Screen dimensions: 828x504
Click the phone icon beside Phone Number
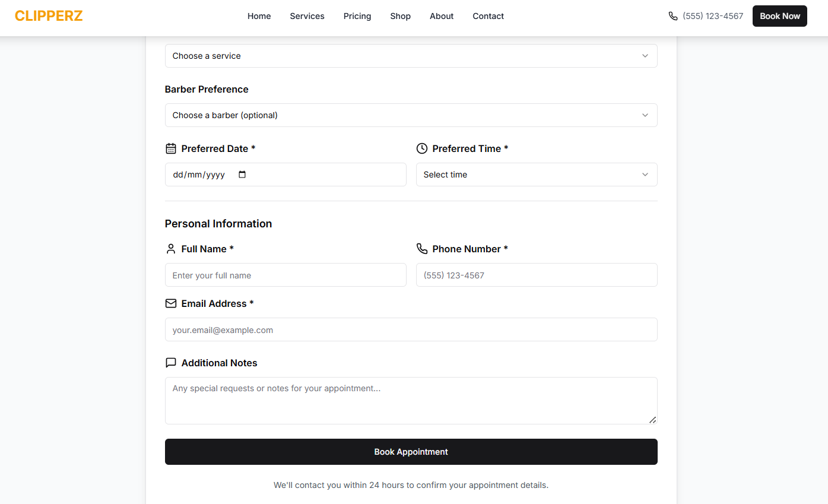click(422, 249)
